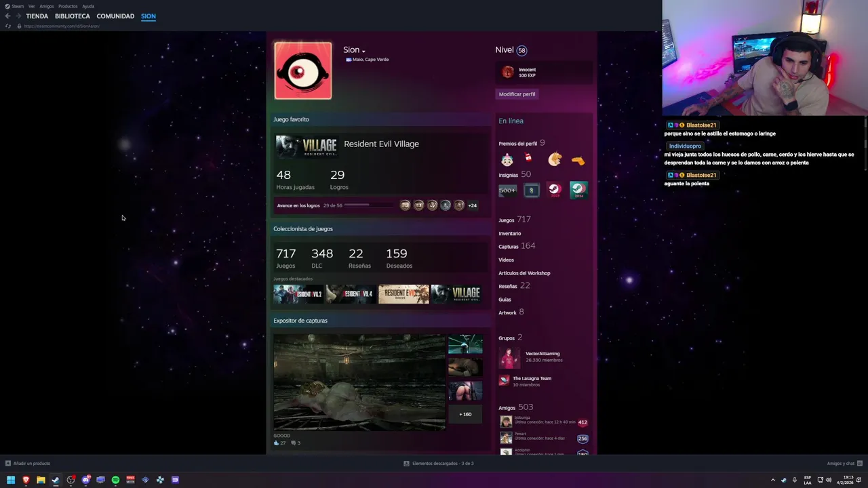Viewport: 868px width, 488px height.
Task: Open the Capturas 164 link
Action: click(517, 246)
